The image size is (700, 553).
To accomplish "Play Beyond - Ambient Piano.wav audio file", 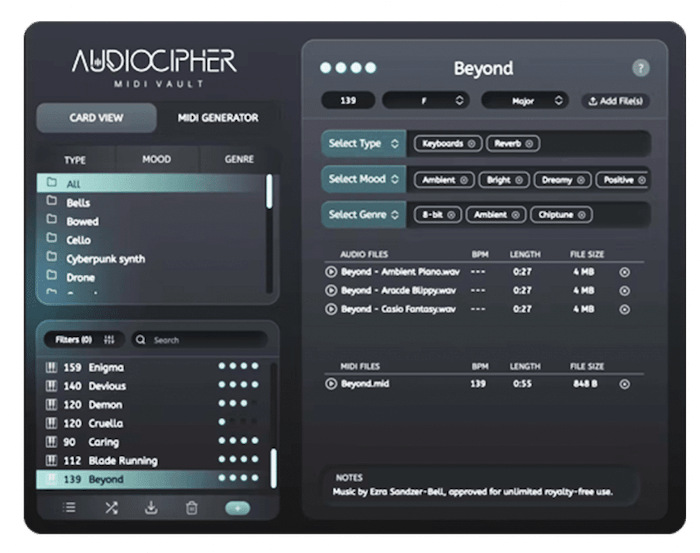I will tap(331, 271).
